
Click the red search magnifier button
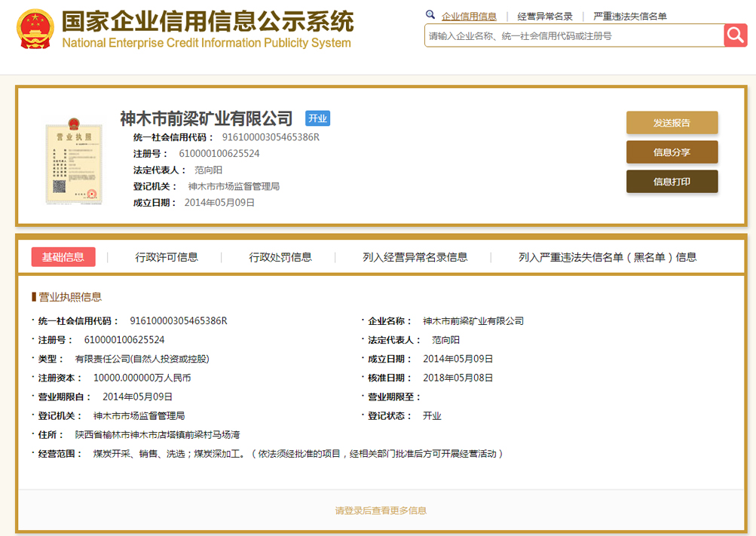click(x=735, y=35)
